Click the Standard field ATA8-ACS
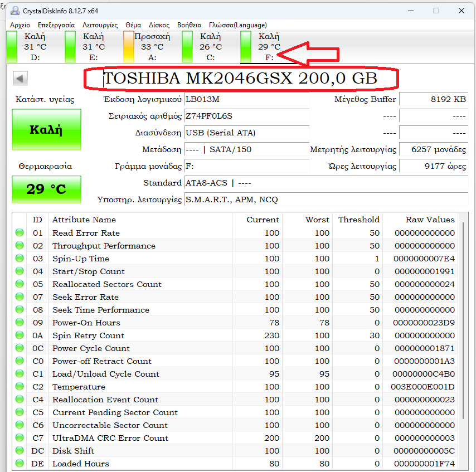This screenshot has width=476, height=472. (x=326, y=183)
